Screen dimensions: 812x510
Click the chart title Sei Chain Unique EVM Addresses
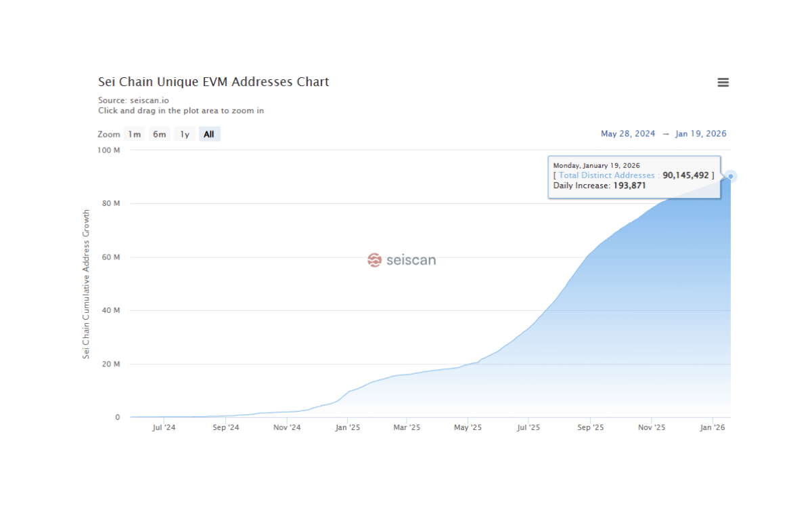pyautogui.click(x=213, y=81)
